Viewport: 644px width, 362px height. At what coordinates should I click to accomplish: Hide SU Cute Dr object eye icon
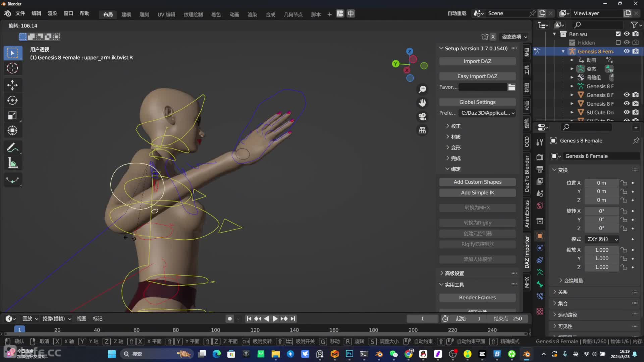click(x=627, y=112)
